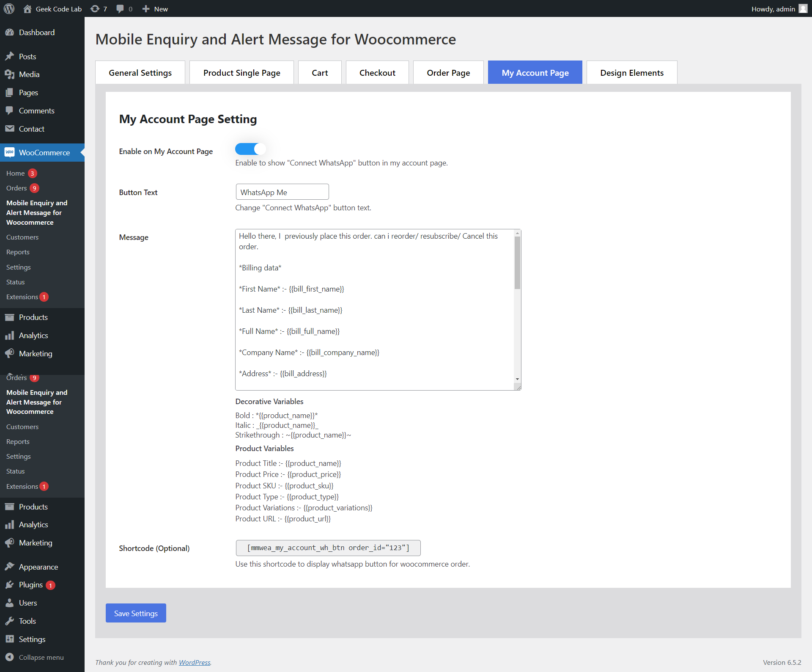Click the 'Version 6.5.2' footer text
Image resolution: width=812 pixels, height=672 pixels.
coord(782,663)
